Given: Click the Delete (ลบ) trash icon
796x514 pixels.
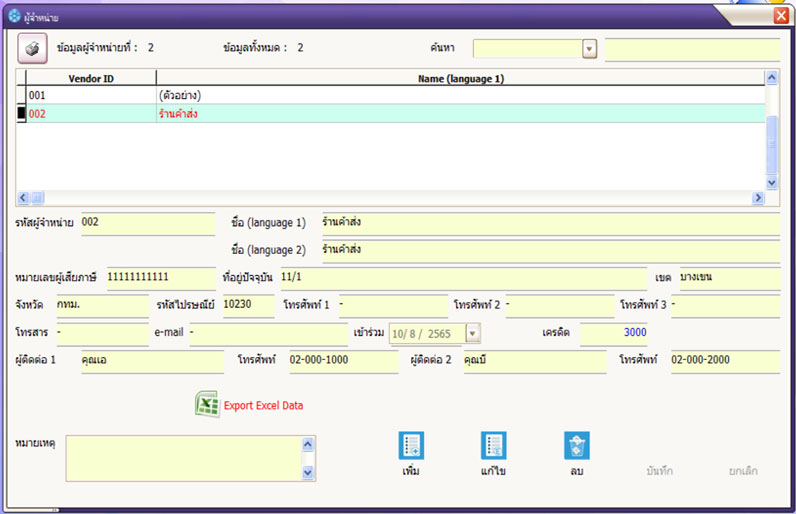Looking at the screenshot, I should click(x=576, y=445).
